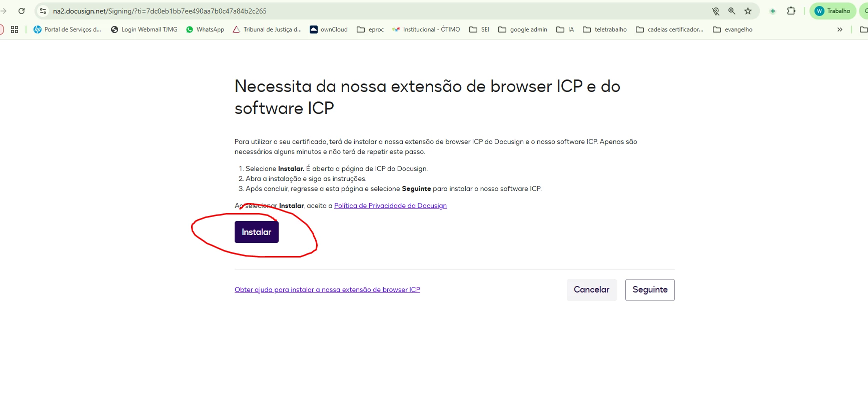
Task: Bookmark this page with the star icon
Action: click(748, 11)
